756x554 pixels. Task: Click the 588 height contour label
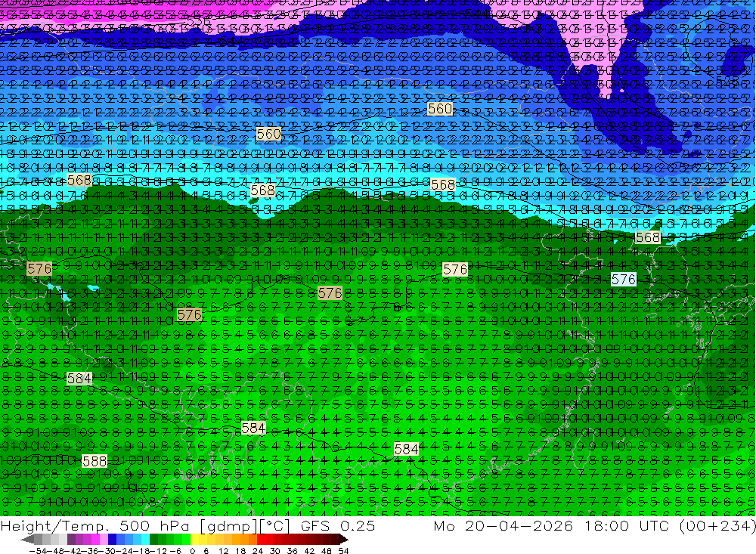(94, 461)
